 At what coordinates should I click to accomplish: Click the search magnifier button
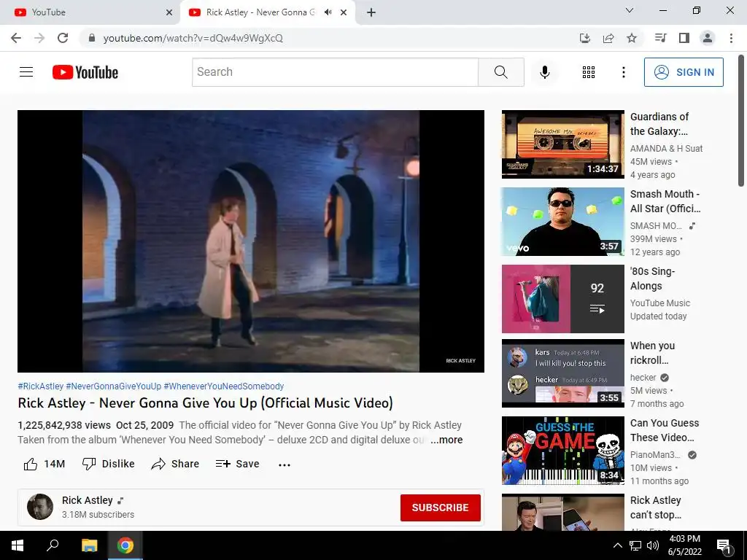500,72
